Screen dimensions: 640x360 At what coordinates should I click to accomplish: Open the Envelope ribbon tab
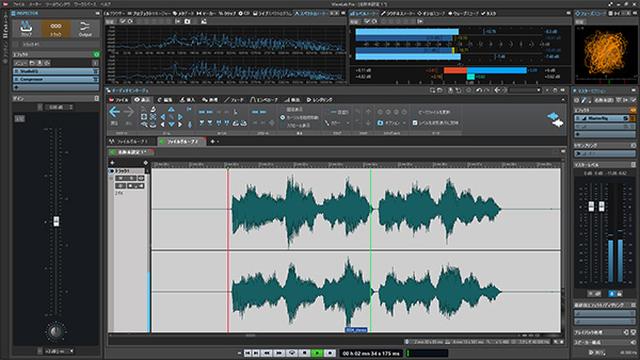click(x=264, y=100)
